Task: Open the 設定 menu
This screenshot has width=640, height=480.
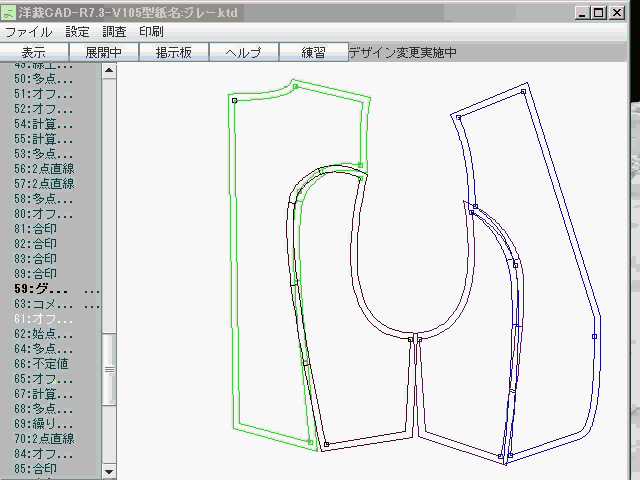Action: [x=77, y=32]
